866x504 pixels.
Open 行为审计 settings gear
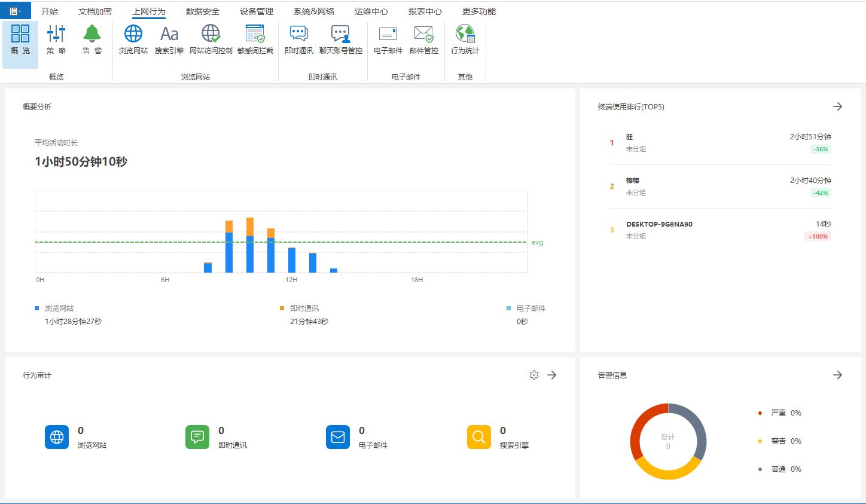534,375
